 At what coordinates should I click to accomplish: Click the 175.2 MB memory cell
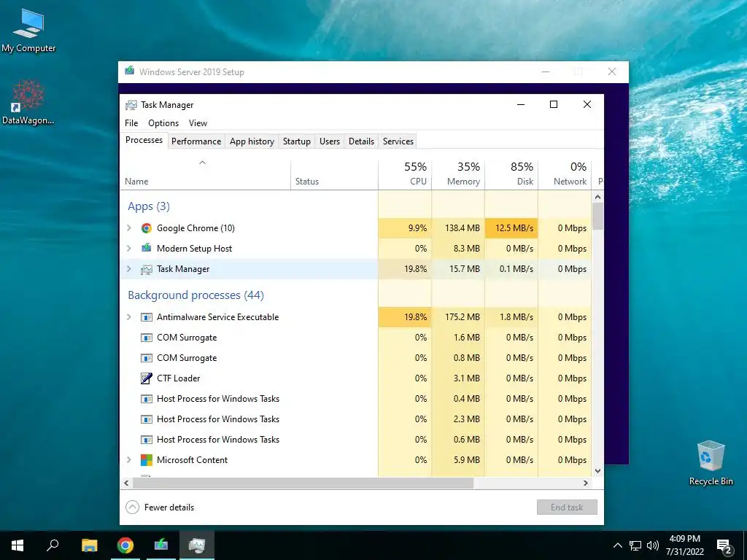[x=458, y=317]
